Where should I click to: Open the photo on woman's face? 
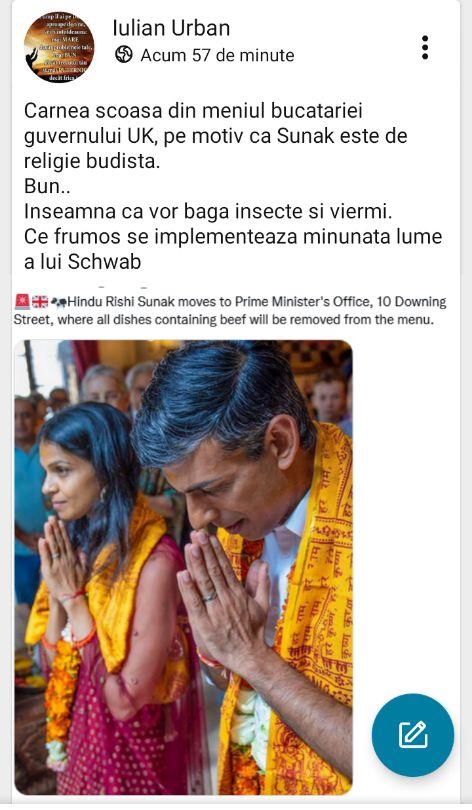65,480
